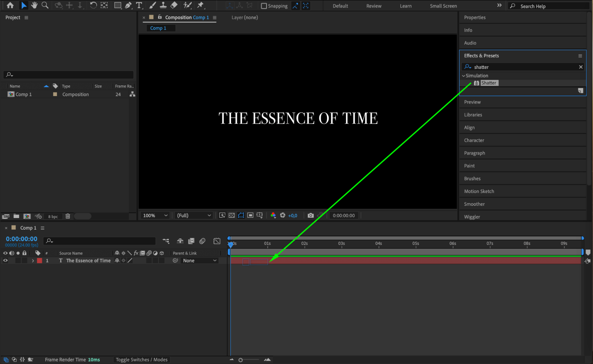Click the timeline zoom slider

click(x=241, y=360)
